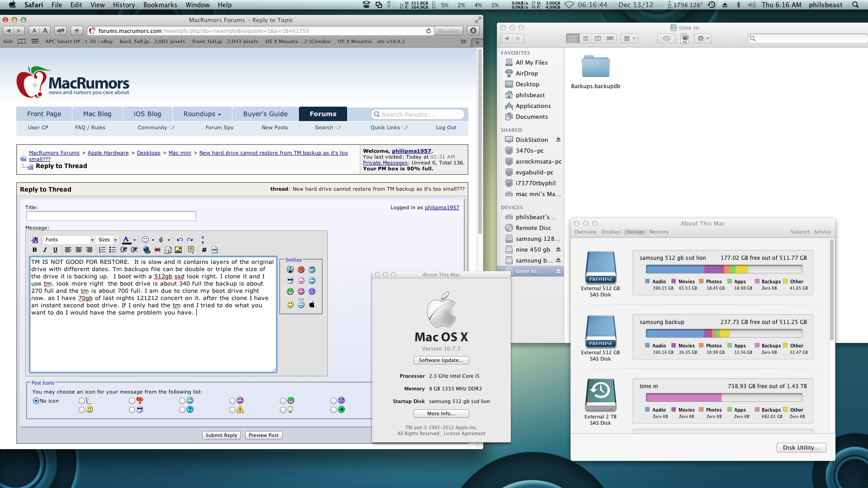Click the undo arrow in editor toolbar
Image resolution: width=868 pixels, height=488 pixels.
[x=179, y=240]
